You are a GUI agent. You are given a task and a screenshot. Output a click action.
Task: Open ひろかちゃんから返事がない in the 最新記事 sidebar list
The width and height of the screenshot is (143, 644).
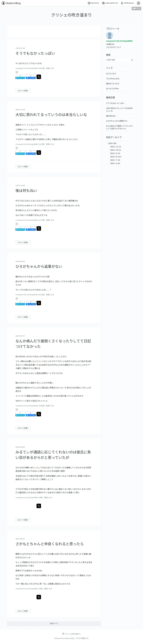pyautogui.click(x=117, y=121)
